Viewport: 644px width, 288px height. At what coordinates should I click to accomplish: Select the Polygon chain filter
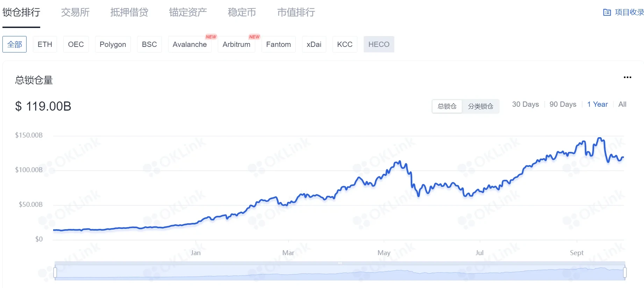point(113,44)
